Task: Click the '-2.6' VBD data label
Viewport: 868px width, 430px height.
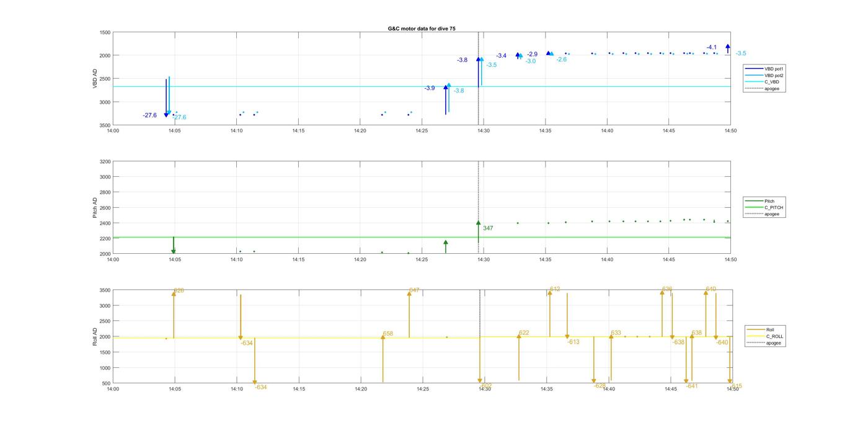Action: 562,60
